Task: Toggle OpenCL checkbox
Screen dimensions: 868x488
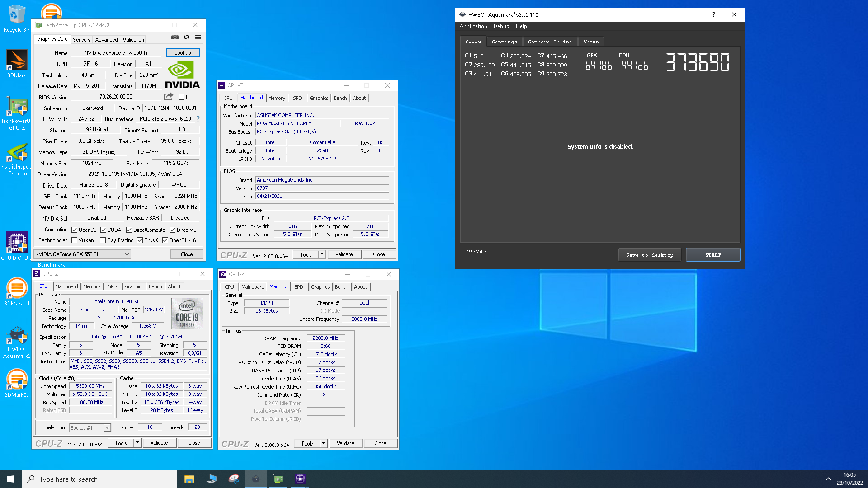Action: tap(75, 230)
